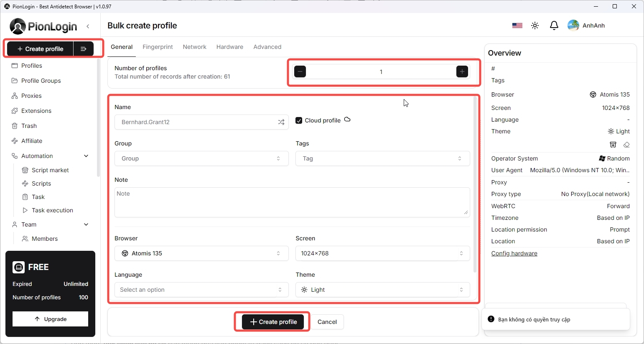Switch to the Fingerprint tab
This screenshot has width=644, height=344.
pyautogui.click(x=158, y=47)
